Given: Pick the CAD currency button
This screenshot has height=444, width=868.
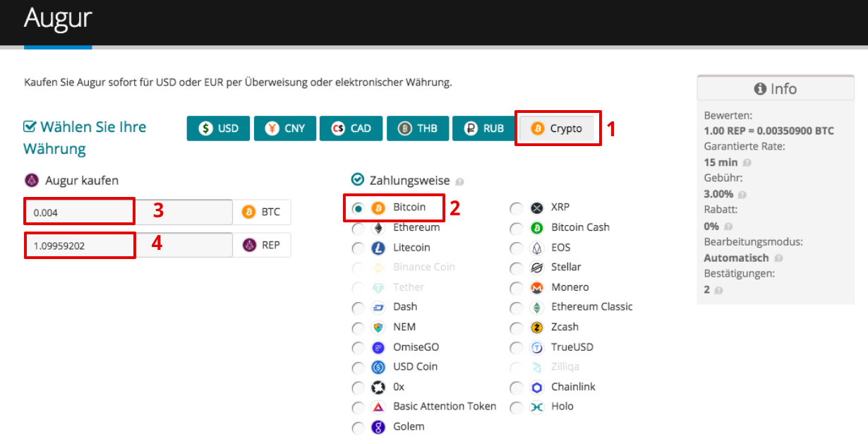Looking at the screenshot, I should [351, 128].
